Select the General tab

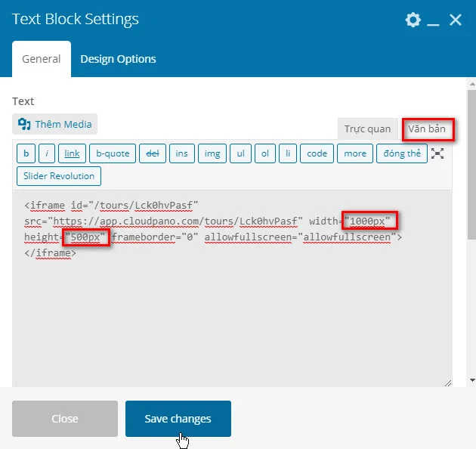(x=42, y=59)
